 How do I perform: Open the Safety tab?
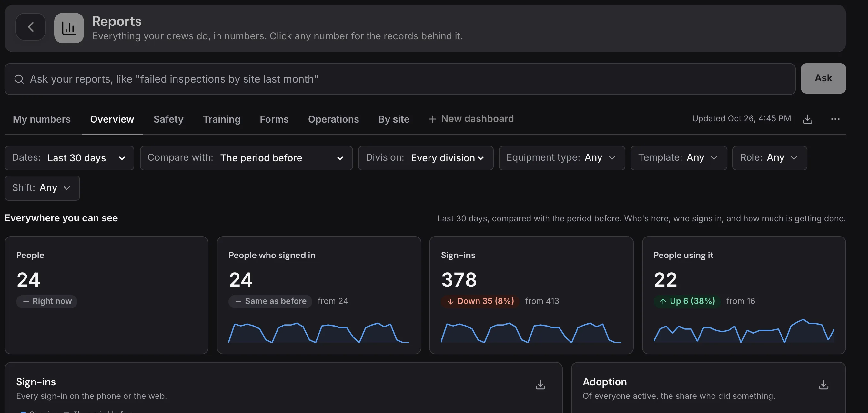168,119
